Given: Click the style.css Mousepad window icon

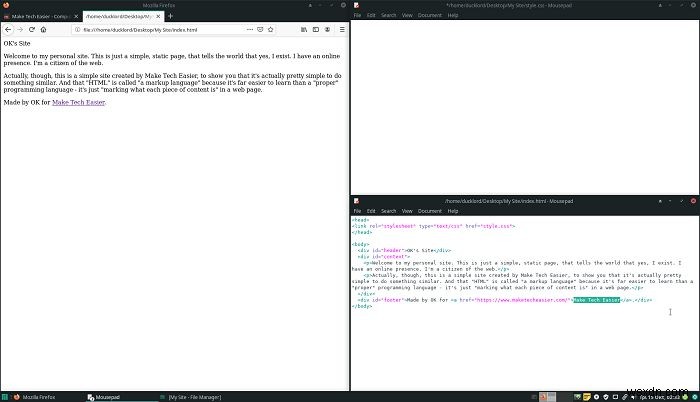Looking at the screenshot, I should [x=356, y=5].
